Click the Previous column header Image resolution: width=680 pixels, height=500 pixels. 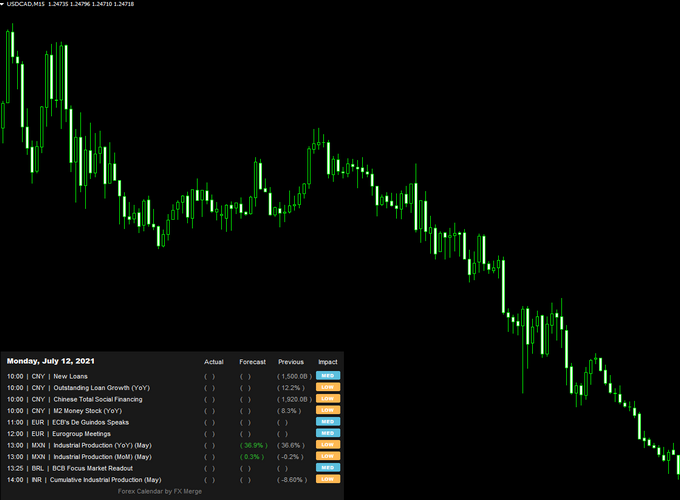291,362
